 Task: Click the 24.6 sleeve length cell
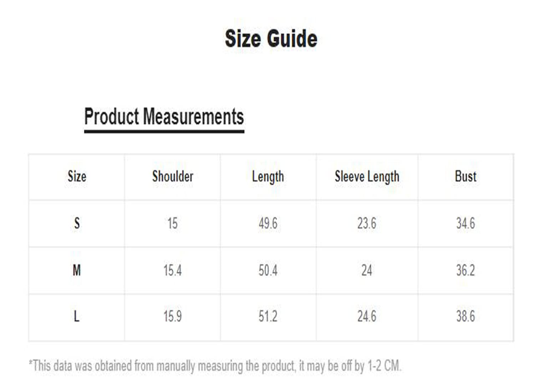[x=367, y=316]
